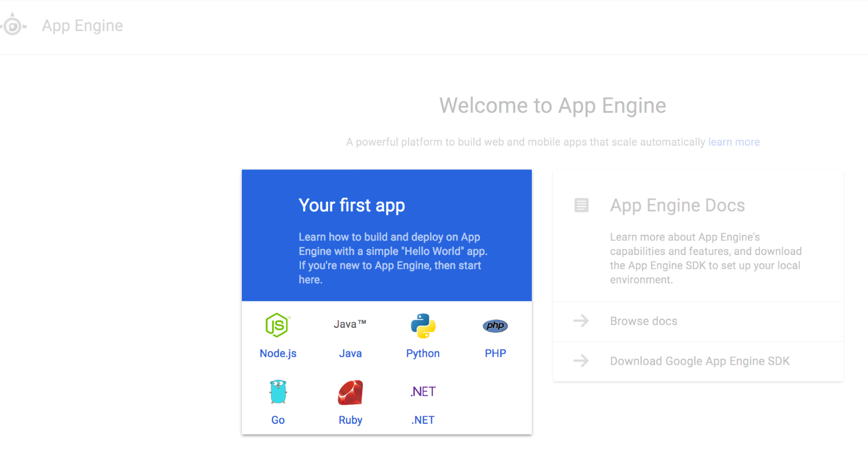The image size is (868, 454).
Task: Follow the learn more link
Action: (734, 142)
